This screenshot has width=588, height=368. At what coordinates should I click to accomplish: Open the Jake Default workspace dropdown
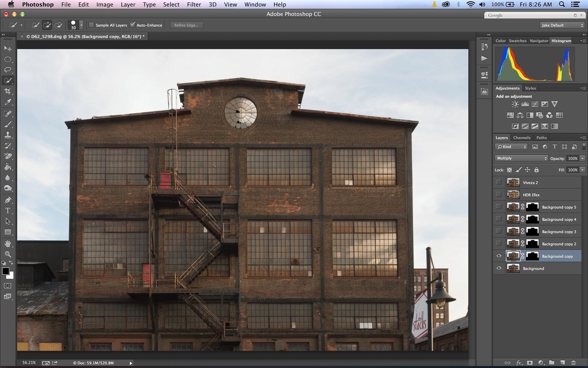[x=562, y=25]
